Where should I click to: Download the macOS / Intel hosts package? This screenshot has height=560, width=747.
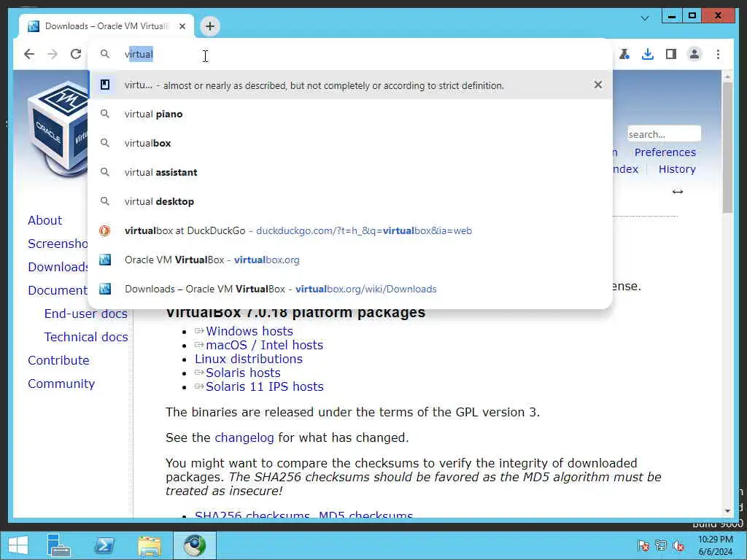pos(264,345)
